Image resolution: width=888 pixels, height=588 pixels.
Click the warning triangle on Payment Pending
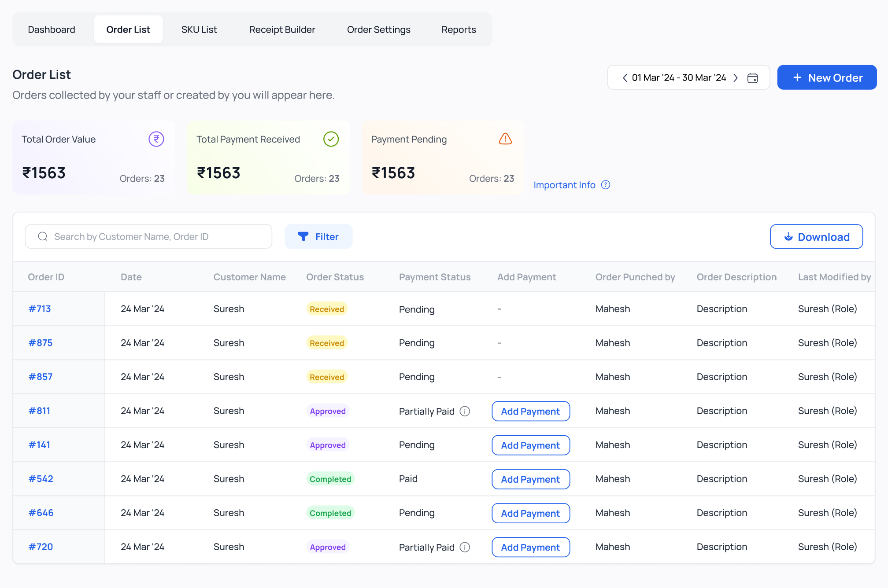(505, 139)
